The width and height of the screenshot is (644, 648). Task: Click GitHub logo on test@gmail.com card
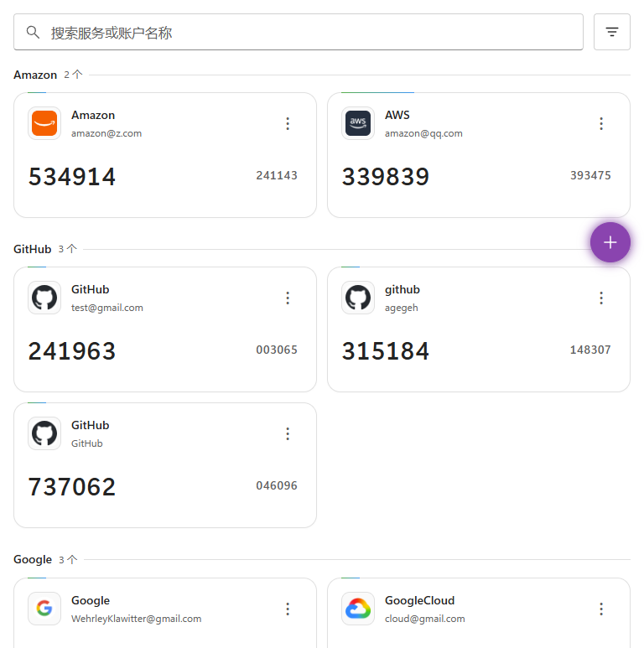point(44,298)
